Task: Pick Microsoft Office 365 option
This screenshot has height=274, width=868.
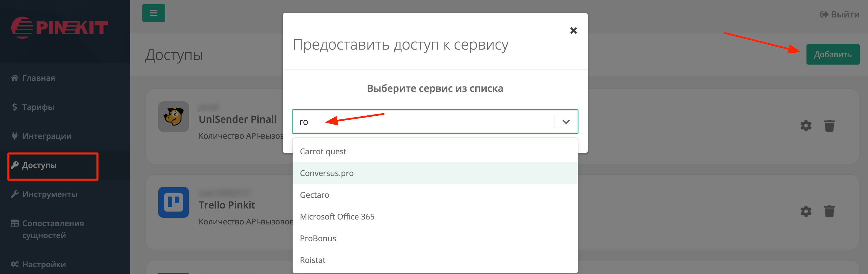Action: click(x=337, y=217)
